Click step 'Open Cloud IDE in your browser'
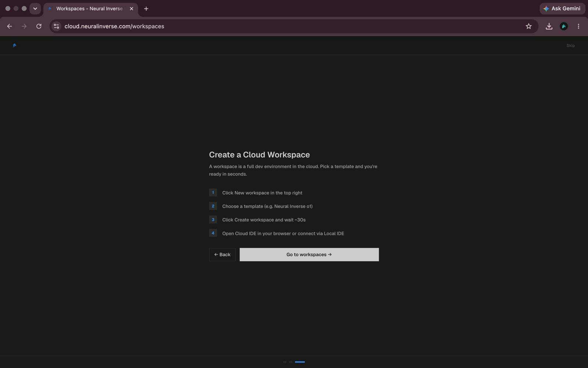This screenshot has width=588, height=368. click(277, 234)
